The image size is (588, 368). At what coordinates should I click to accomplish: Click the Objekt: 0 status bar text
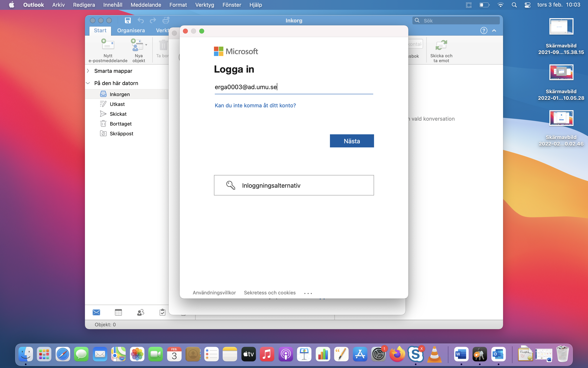(x=105, y=324)
